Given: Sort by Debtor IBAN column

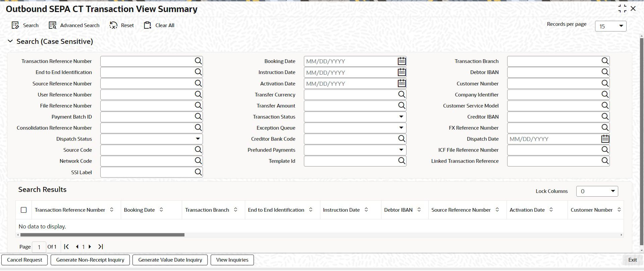Looking at the screenshot, I should click(x=419, y=210).
